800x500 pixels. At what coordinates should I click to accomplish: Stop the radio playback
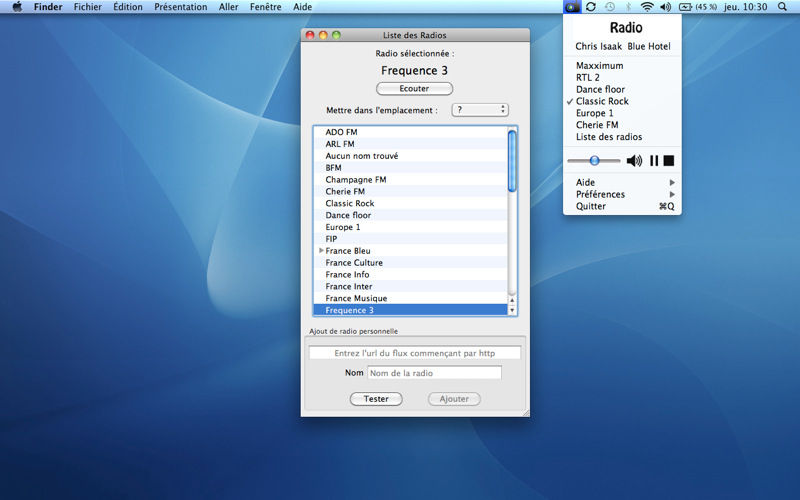pyautogui.click(x=668, y=161)
